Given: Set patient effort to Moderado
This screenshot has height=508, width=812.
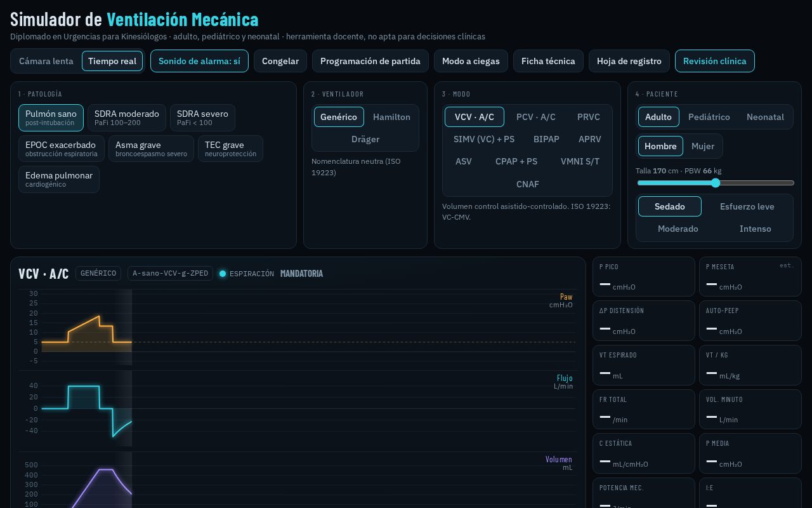Looking at the screenshot, I should (x=678, y=229).
